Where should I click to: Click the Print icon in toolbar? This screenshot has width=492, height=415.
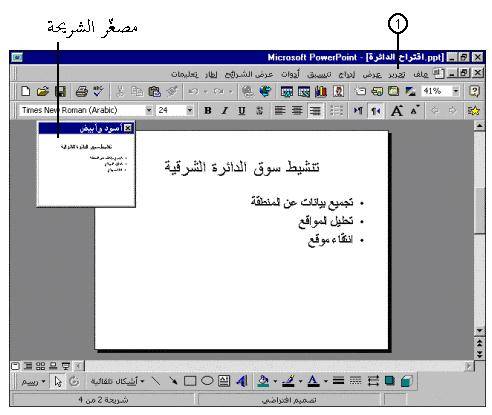pyautogui.click(x=81, y=91)
